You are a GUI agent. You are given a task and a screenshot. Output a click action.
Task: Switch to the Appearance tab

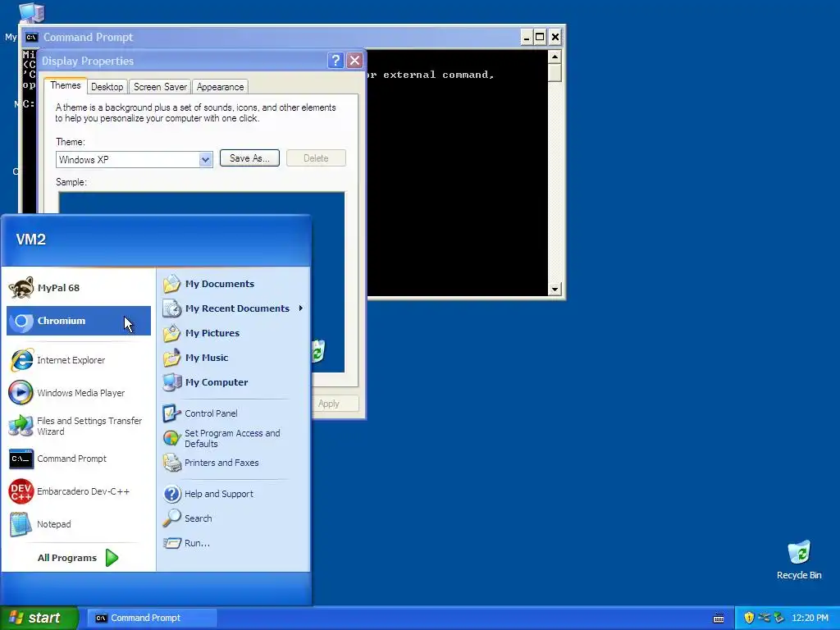point(220,87)
